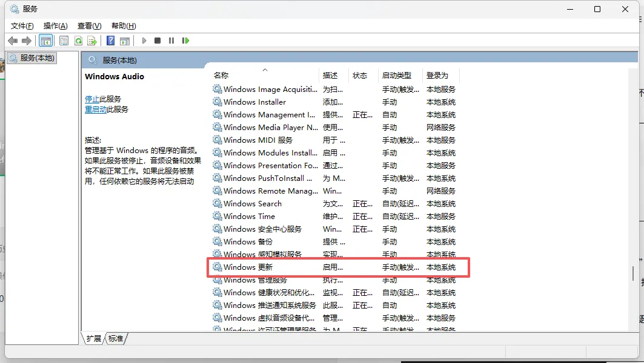The image size is (644, 363).
Task: Sort by the 启动类型 column header
Action: (x=400, y=76)
